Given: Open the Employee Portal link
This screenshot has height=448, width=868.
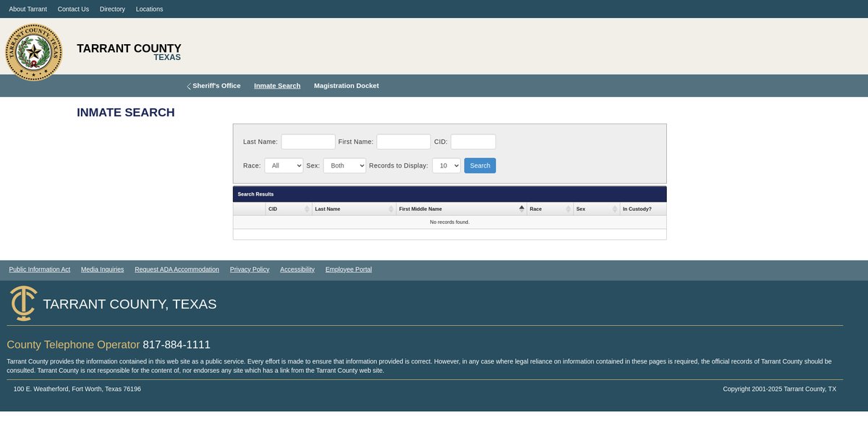Looking at the screenshot, I should click(349, 270).
